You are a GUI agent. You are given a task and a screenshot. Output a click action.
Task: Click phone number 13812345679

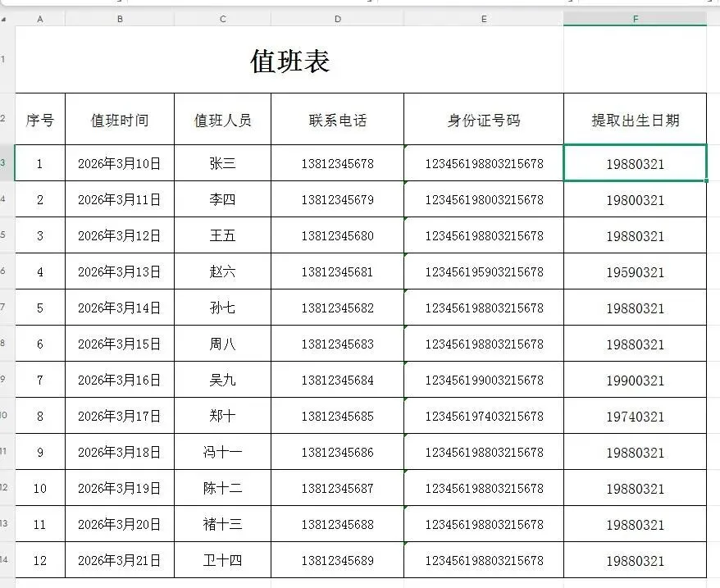coord(338,199)
